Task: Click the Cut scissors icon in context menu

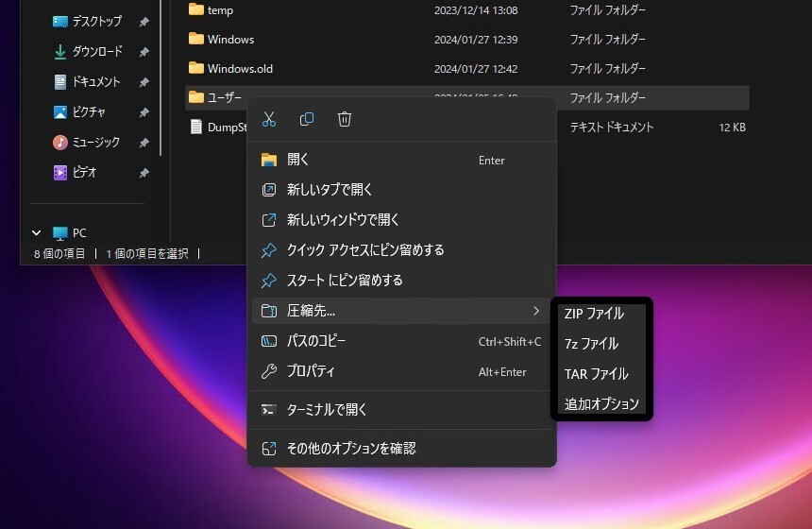Action: point(269,119)
